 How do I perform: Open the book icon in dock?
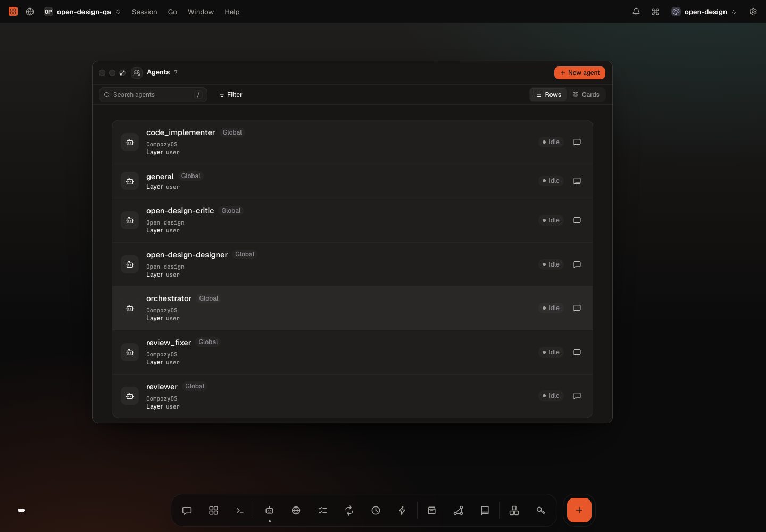click(x=485, y=510)
